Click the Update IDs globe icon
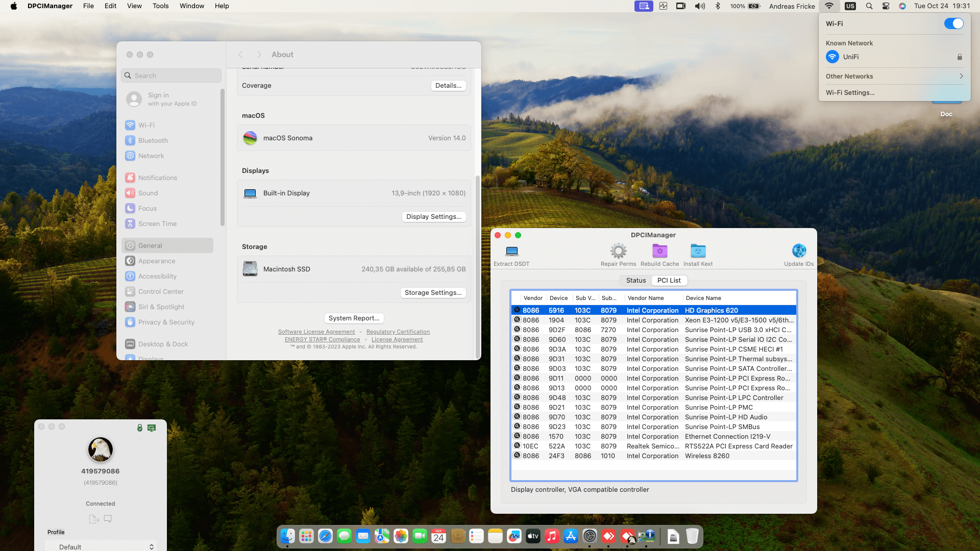Image resolution: width=980 pixels, height=551 pixels. pos(799,251)
